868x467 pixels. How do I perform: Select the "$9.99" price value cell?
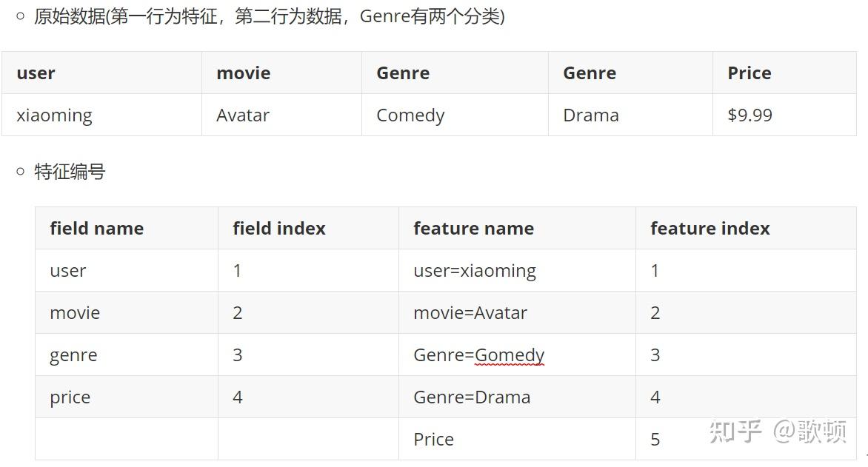tap(750, 115)
